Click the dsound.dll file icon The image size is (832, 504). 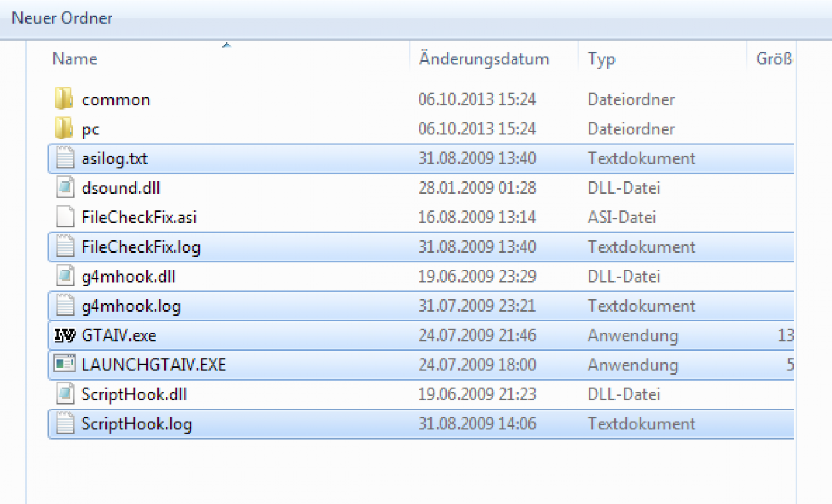tap(64, 188)
